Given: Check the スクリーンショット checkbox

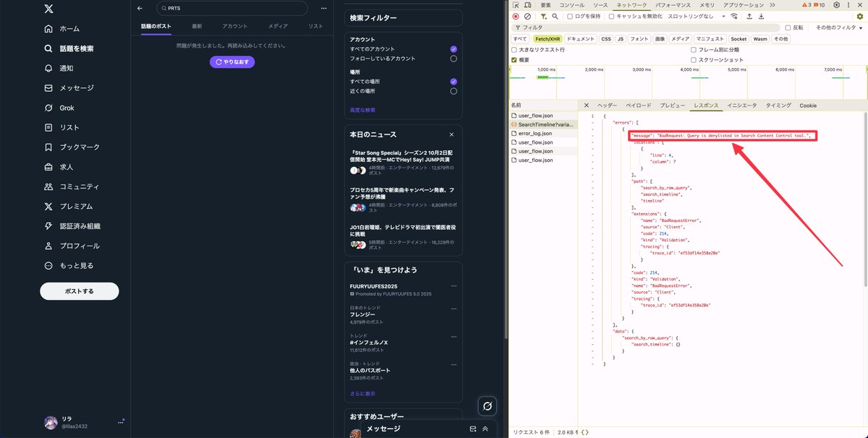Looking at the screenshot, I should coord(694,60).
